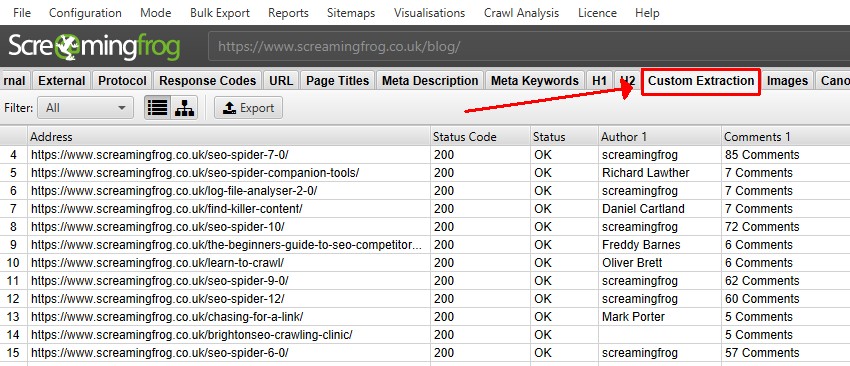This screenshot has height=366, width=850.
Task: Click row number 15
Action: pos(14,352)
